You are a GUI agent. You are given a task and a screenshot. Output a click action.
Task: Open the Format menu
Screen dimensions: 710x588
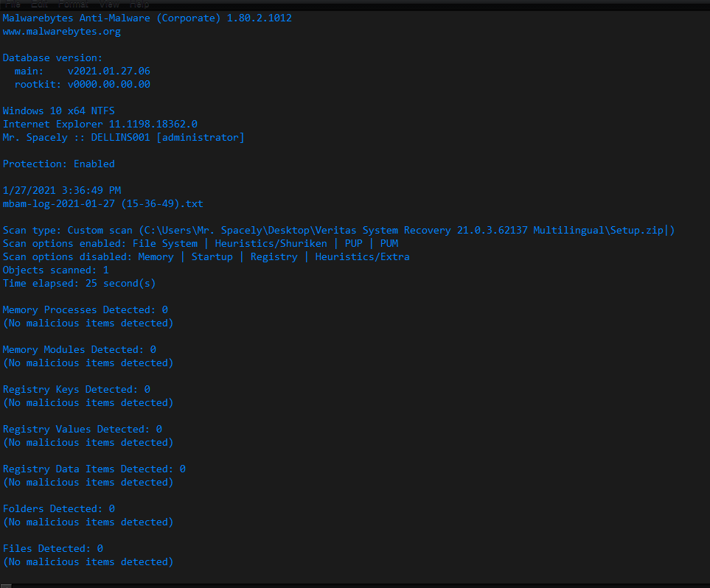coord(73,4)
